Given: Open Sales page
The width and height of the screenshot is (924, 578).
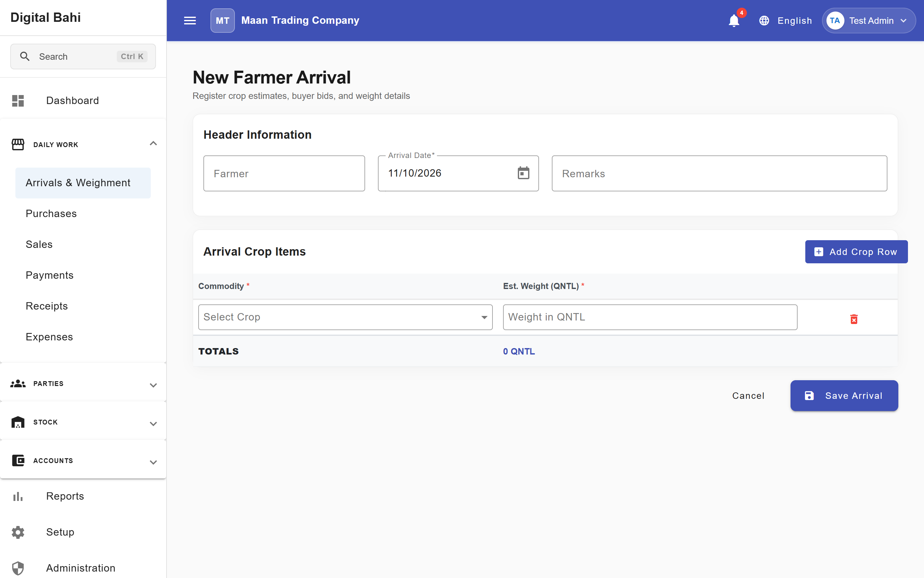Looking at the screenshot, I should point(83,244).
